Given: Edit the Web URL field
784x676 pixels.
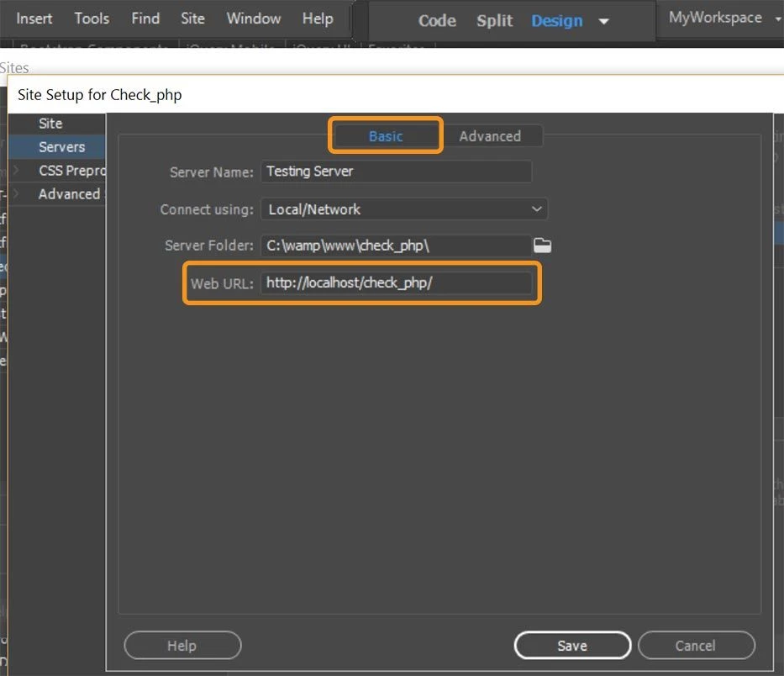Looking at the screenshot, I should (396, 283).
